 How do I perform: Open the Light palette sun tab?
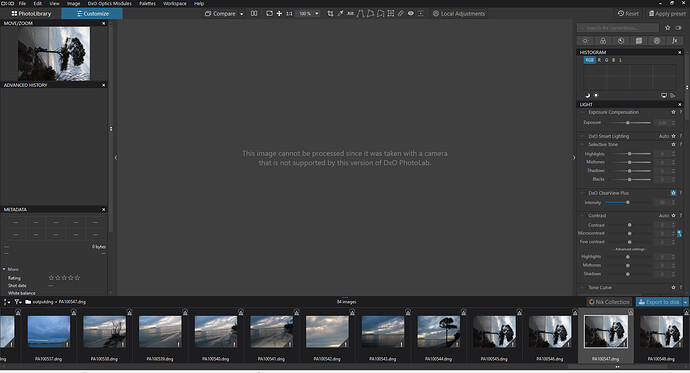point(585,41)
